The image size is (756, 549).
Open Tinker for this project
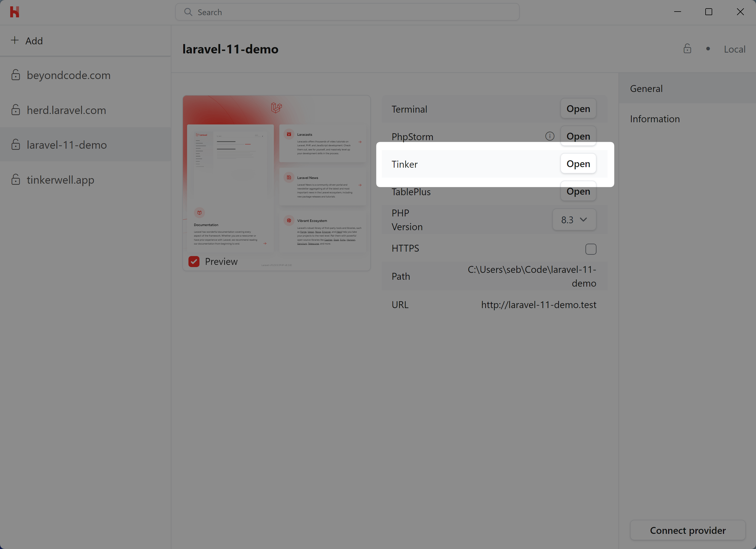pyautogui.click(x=578, y=164)
